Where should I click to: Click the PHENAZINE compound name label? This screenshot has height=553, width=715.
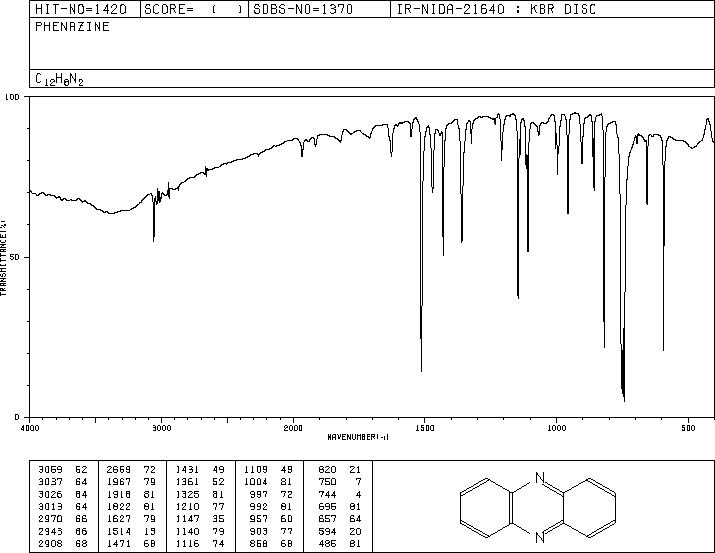72,27
